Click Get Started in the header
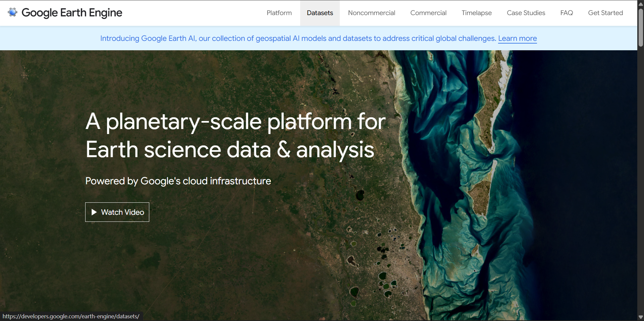The height and width of the screenshot is (321, 644). [x=605, y=13]
